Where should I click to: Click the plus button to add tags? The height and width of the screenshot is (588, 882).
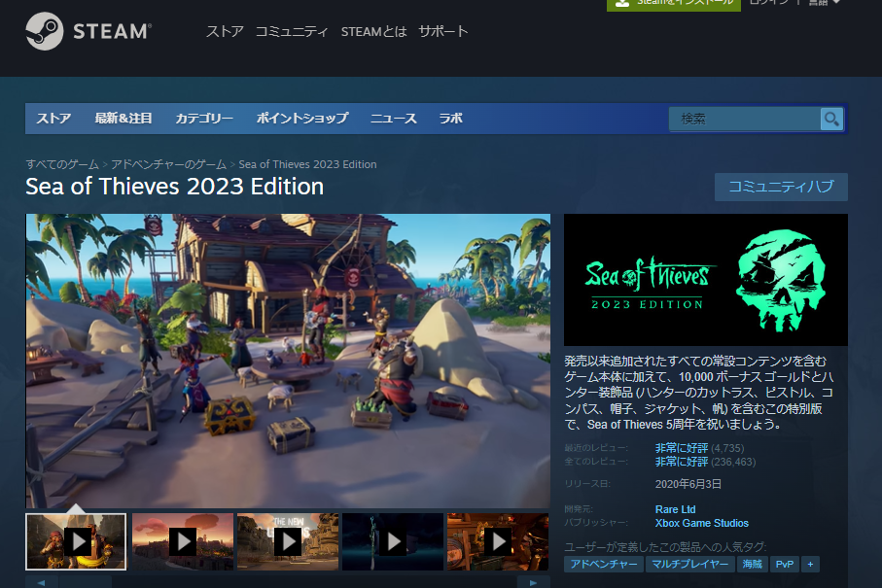(x=809, y=564)
